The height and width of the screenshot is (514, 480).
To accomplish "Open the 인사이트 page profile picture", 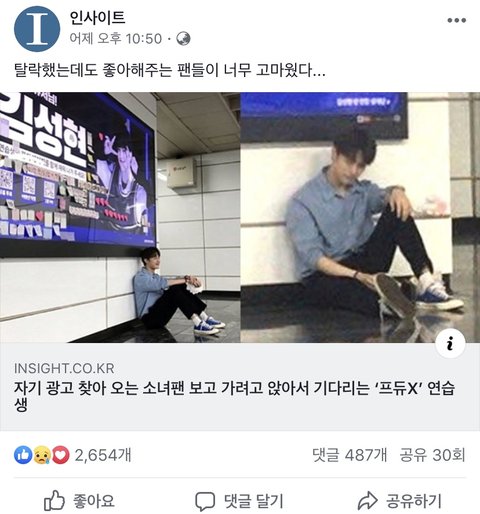I will pyautogui.click(x=37, y=29).
